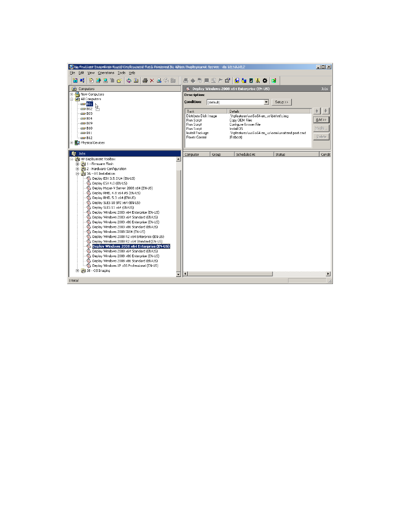The width and height of the screenshot is (400, 532).
Task: Click the red X delete toolbar icon
Action: [152, 80]
